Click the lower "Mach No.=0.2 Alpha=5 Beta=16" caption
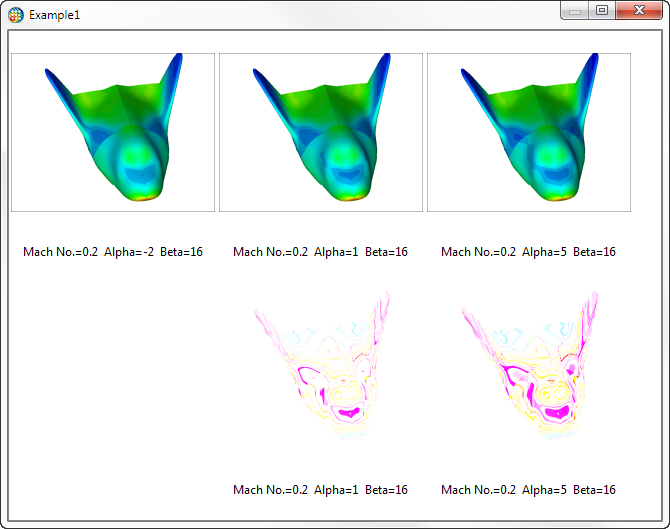Viewport: 670px width, 529px height. coord(528,489)
